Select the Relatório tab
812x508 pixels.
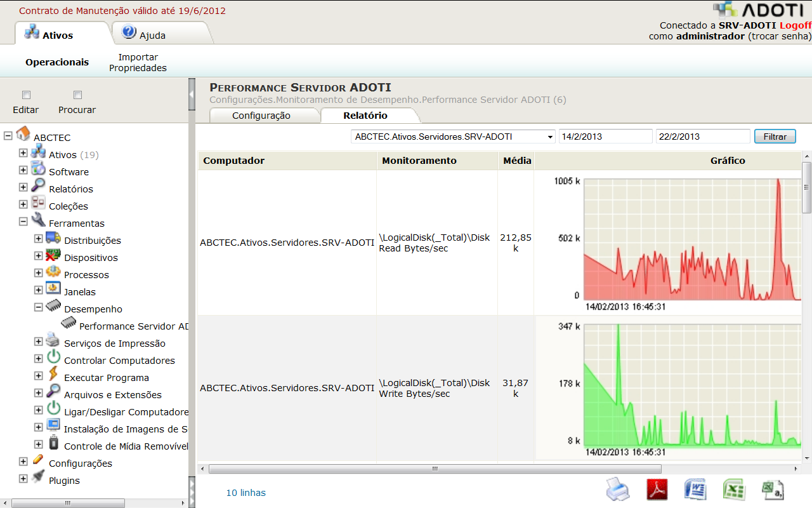(365, 116)
